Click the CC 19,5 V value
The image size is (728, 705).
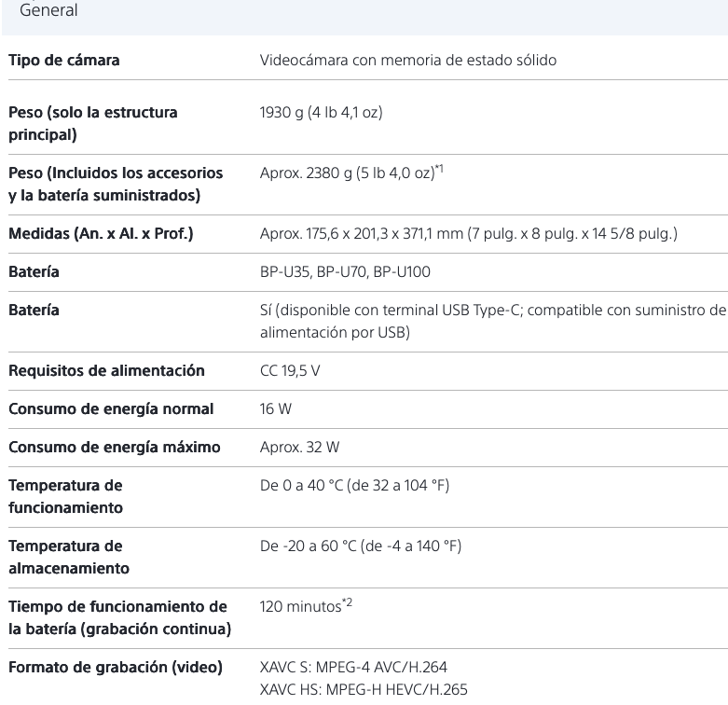click(x=290, y=370)
